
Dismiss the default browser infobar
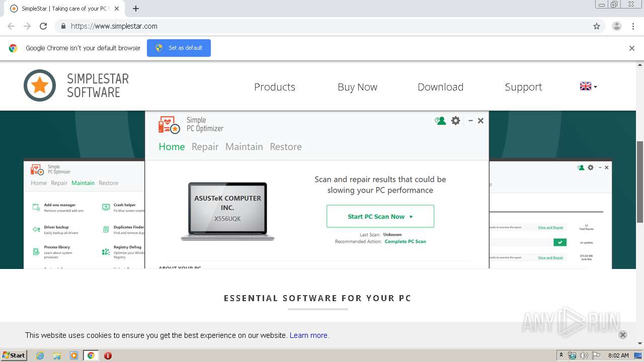632,48
